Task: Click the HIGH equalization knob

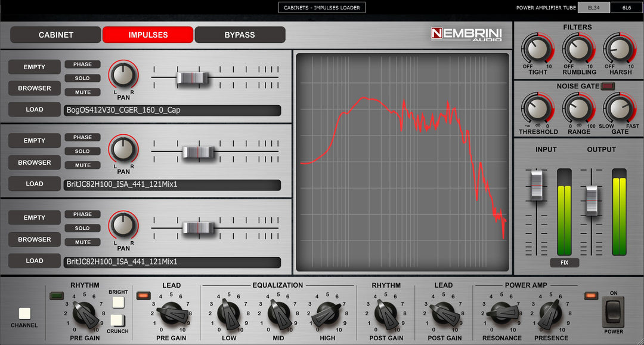Action: [x=327, y=314]
